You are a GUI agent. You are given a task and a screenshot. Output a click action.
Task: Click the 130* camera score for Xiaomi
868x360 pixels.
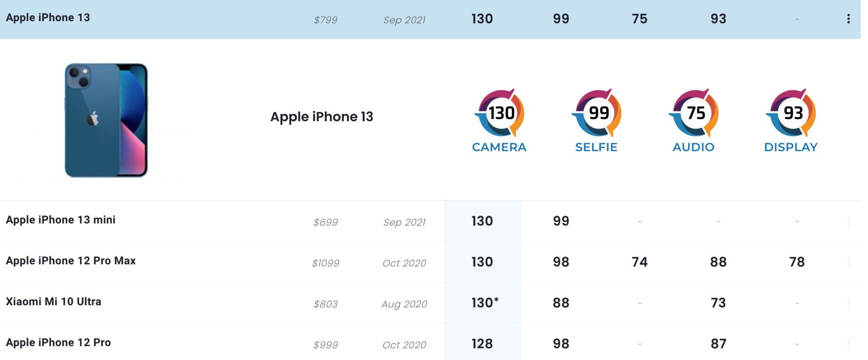pyautogui.click(x=485, y=303)
